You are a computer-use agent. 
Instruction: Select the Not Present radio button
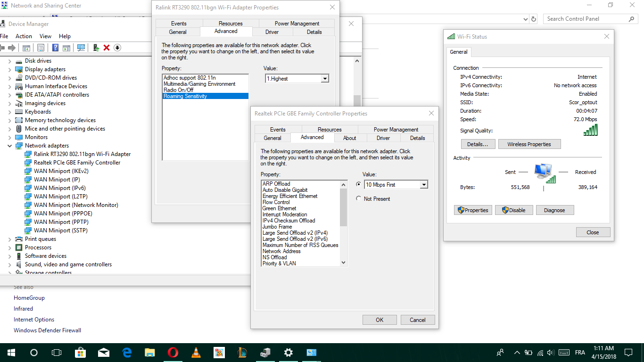[x=359, y=199]
